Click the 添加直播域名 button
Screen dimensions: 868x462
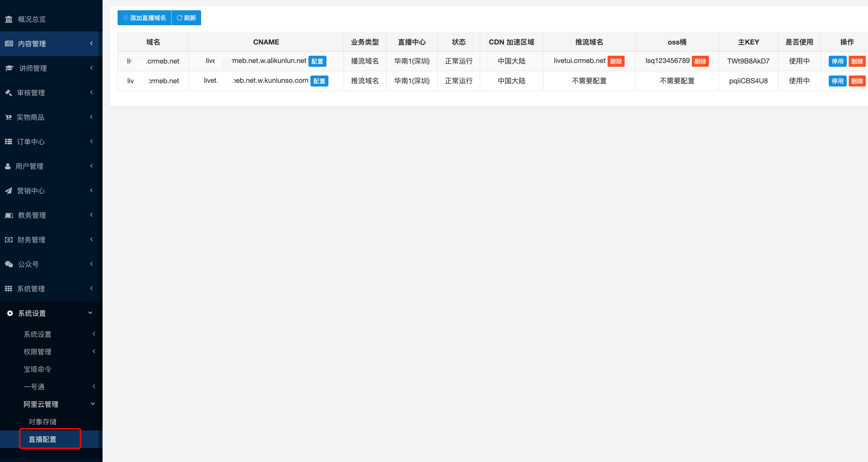click(x=144, y=18)
